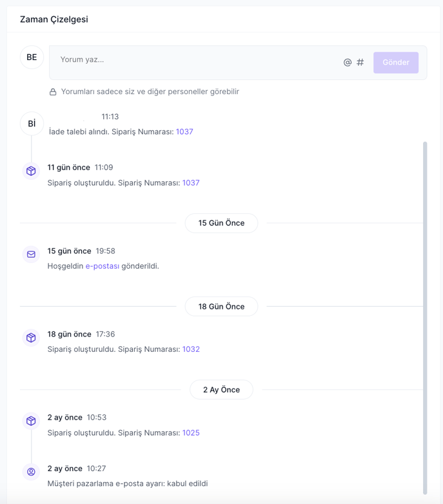
Task: Open the order number 1025 link
Action: tap(191, 432)
